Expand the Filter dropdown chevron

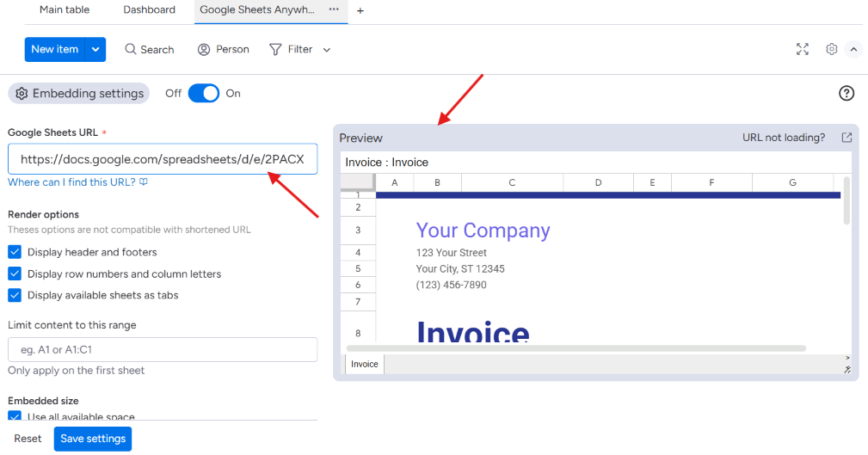click(x=327, y=50)
